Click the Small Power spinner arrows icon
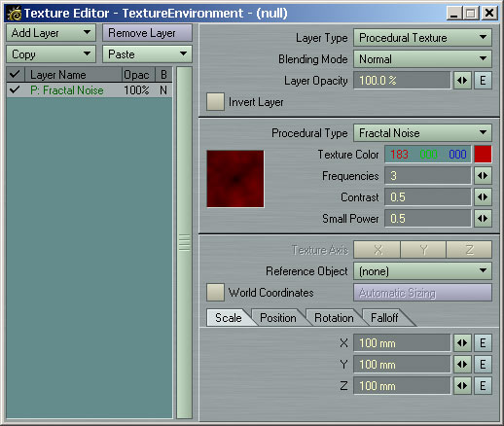Viewport: 504px width, 426px height. 483,219
